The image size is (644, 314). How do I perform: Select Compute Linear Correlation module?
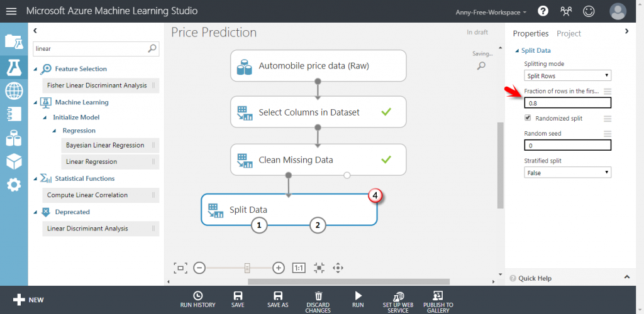point(101,195)
